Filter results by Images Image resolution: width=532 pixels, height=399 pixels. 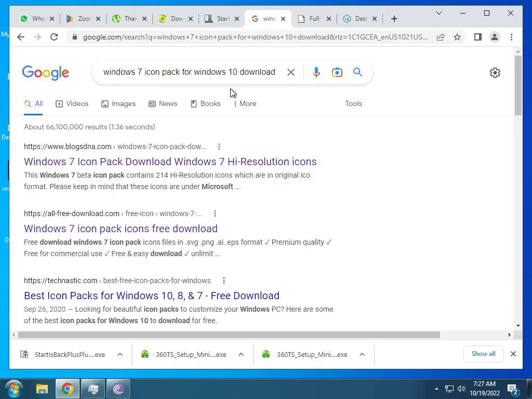118,104
